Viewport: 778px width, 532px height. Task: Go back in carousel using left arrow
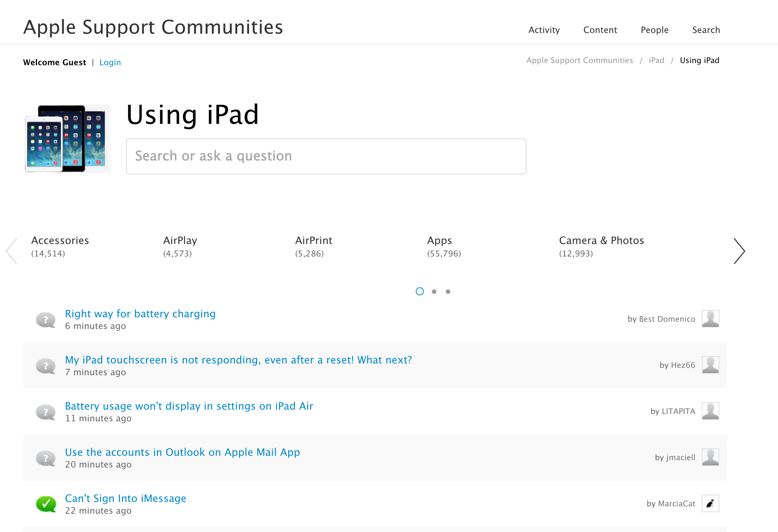12,251
